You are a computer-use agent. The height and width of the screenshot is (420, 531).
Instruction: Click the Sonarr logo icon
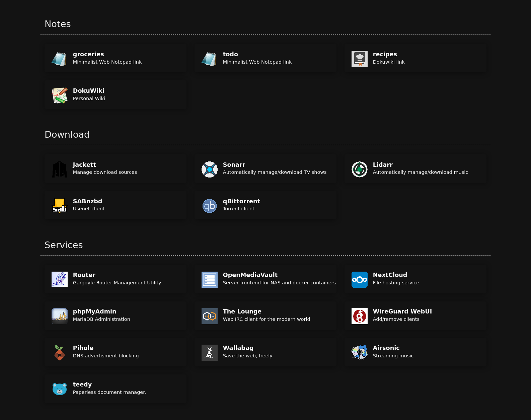coord(210,169)
